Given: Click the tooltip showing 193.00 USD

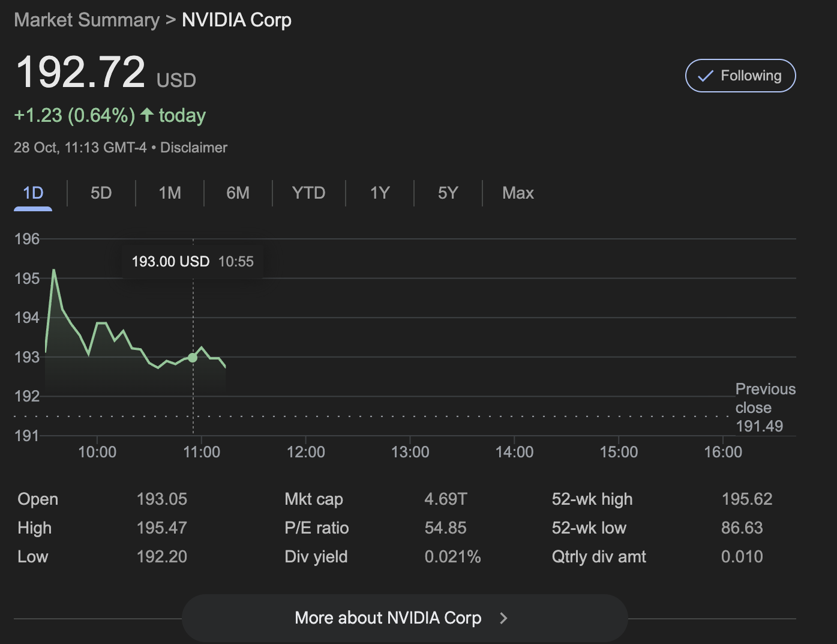Looking at the screenshot, I should [x=192, y=261].
